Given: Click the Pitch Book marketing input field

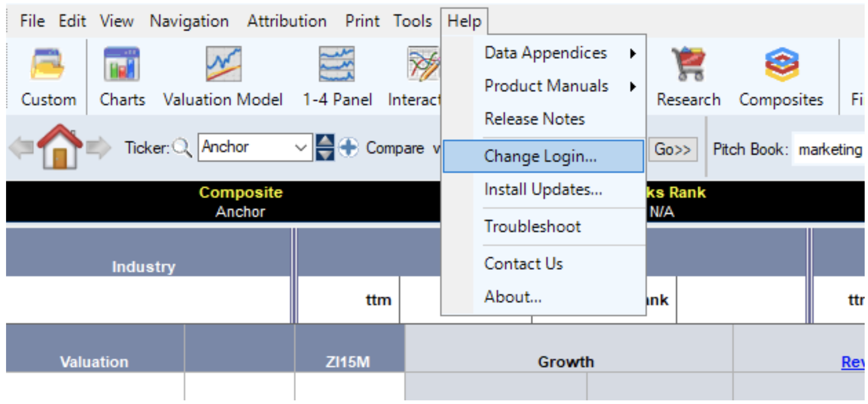Looking at the screenshot, I should 829,150.
